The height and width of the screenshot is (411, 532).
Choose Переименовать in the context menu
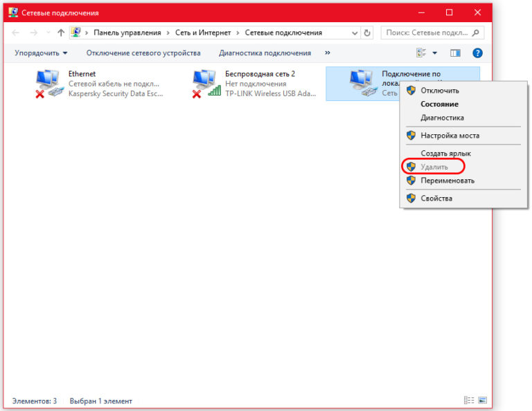click(x=447, y=181)
